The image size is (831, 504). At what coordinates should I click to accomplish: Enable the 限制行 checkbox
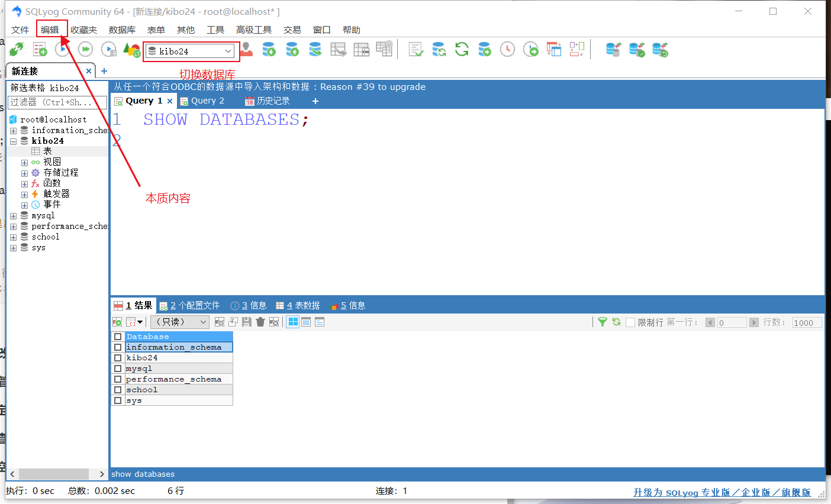[630, 322]
